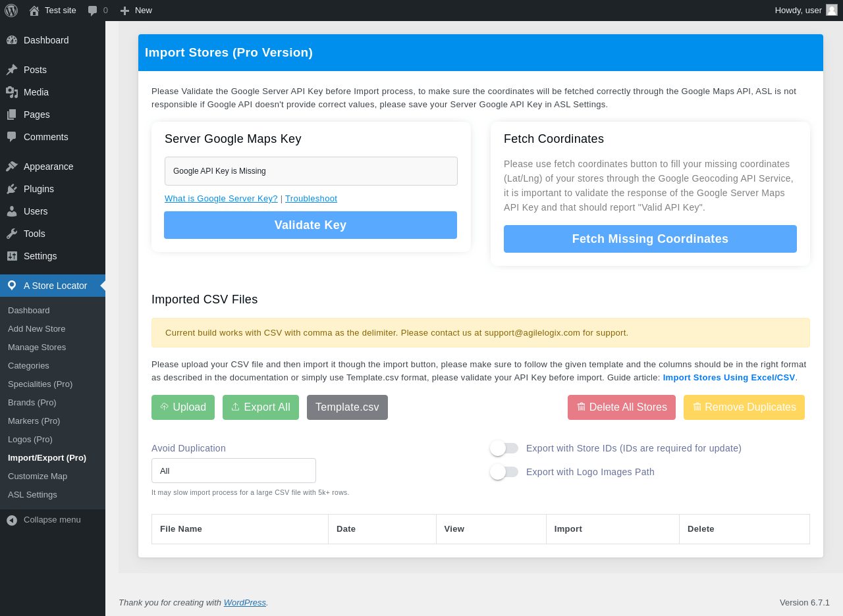Click the Delete column header

click(744, 529)
